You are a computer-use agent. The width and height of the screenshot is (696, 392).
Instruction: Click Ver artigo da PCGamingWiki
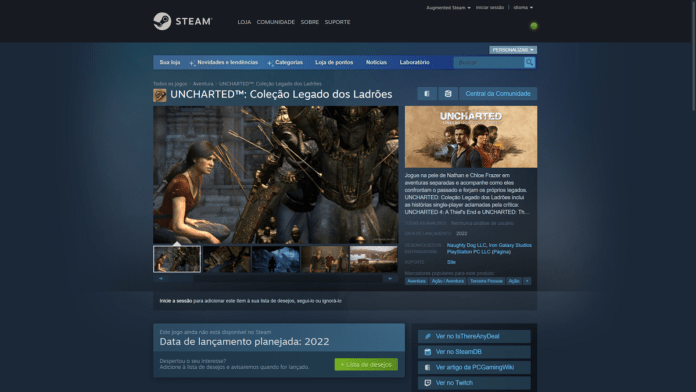(x=474, y=367)
